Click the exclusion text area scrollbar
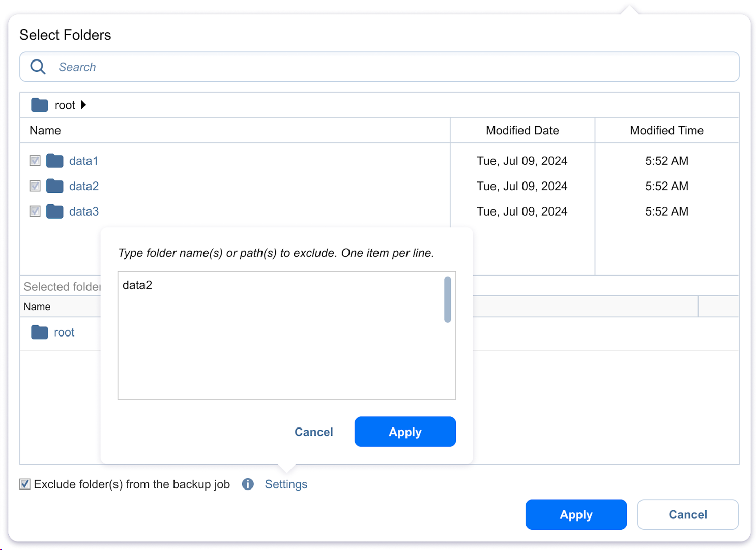 tap(447, 300)
